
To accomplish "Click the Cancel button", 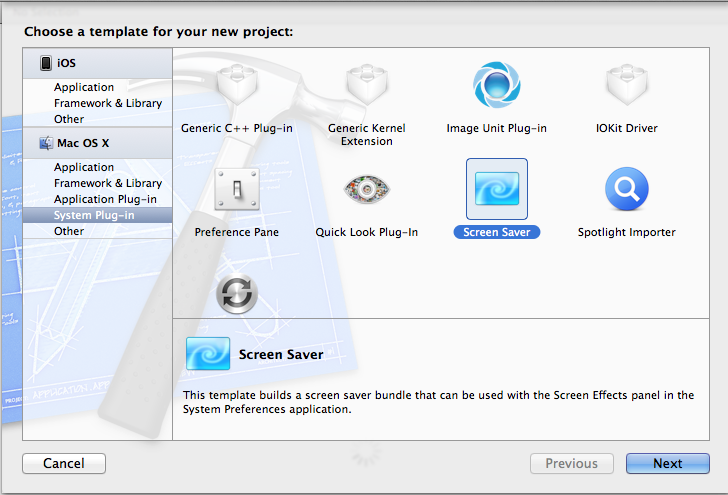I will click(64, 463).
